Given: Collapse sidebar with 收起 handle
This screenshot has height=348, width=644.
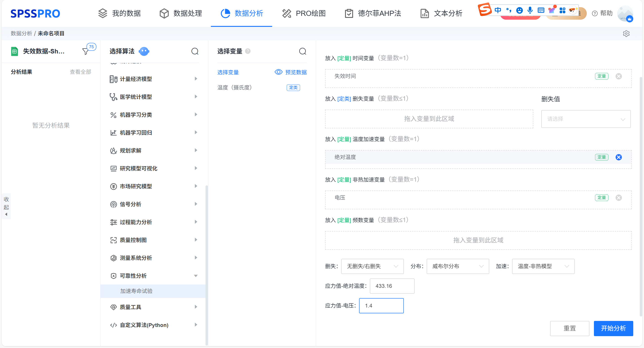Looking at the screenshot, I should [x=6, y=206].
